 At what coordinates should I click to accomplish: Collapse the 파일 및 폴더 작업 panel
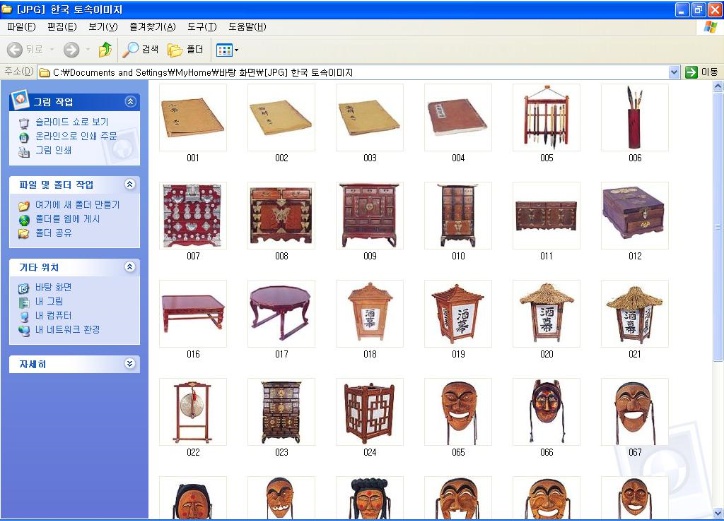pos(130,184)
